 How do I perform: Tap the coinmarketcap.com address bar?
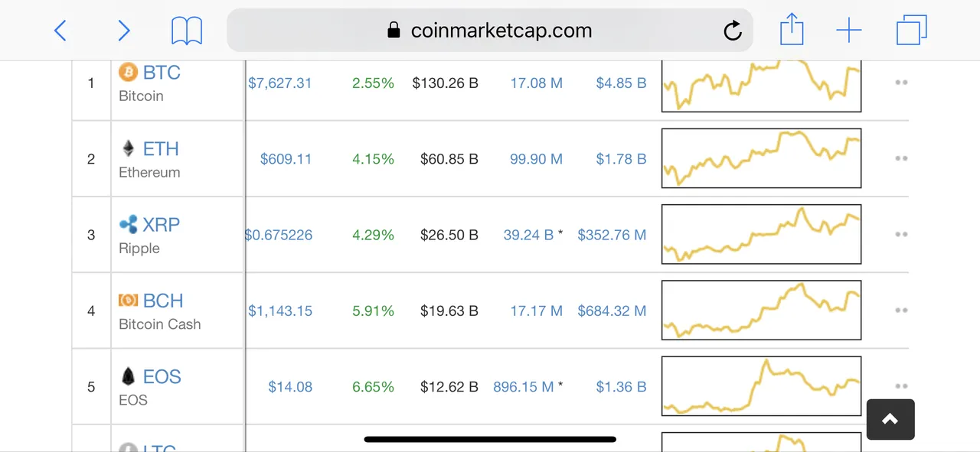click(490, 30)
